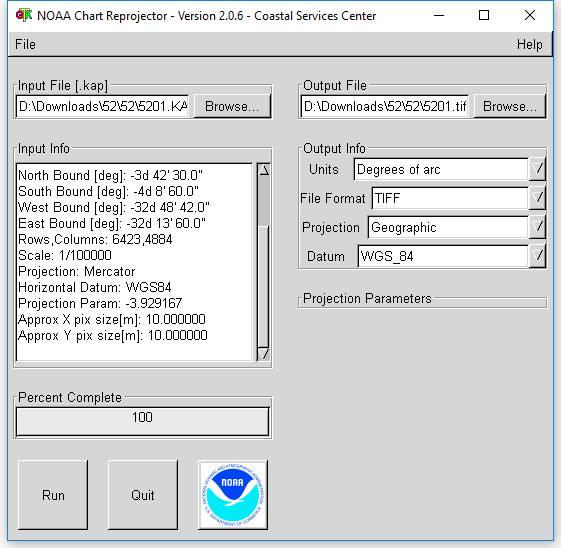The height and width of the screenshot is (548, 561).
Task: Browse for the input .kap file
Action: pos(232,106)
